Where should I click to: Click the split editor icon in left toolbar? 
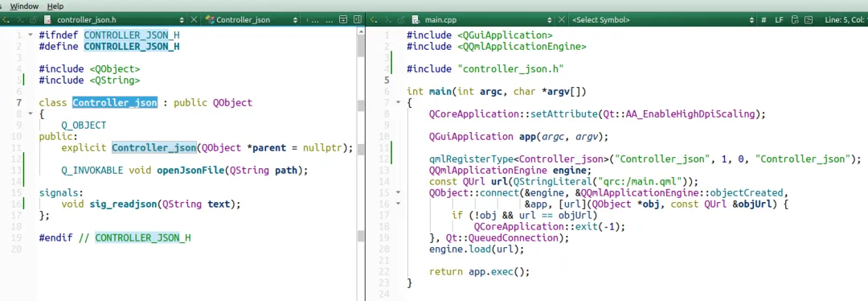tap(343, 19)
